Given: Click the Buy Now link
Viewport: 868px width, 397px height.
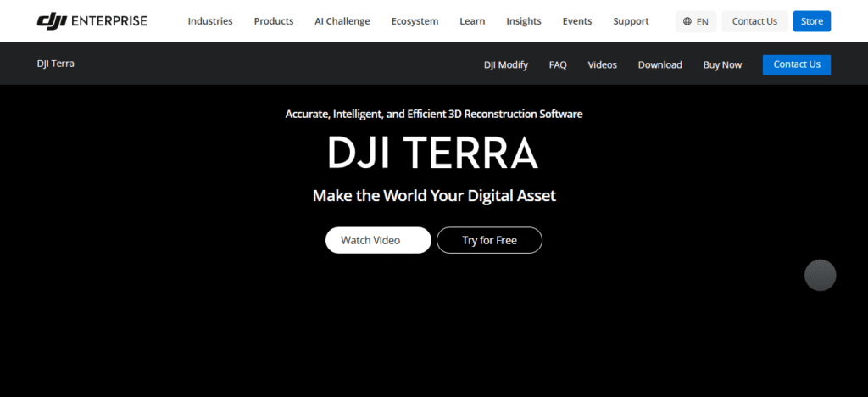Looking at the screenshot, I should 722,64.
